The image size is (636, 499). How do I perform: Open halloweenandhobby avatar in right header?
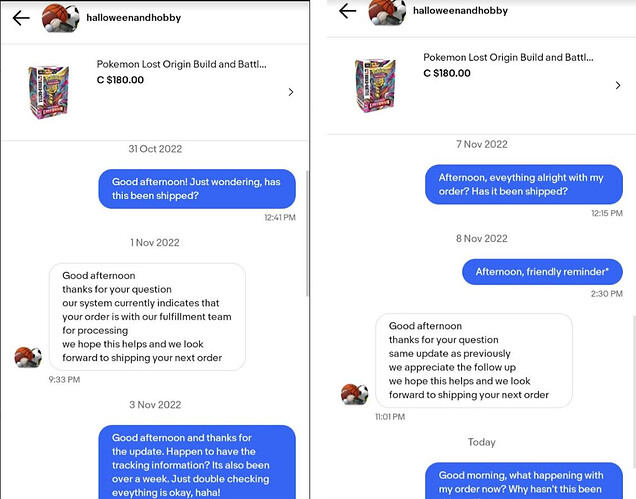[x=387, y=12]
